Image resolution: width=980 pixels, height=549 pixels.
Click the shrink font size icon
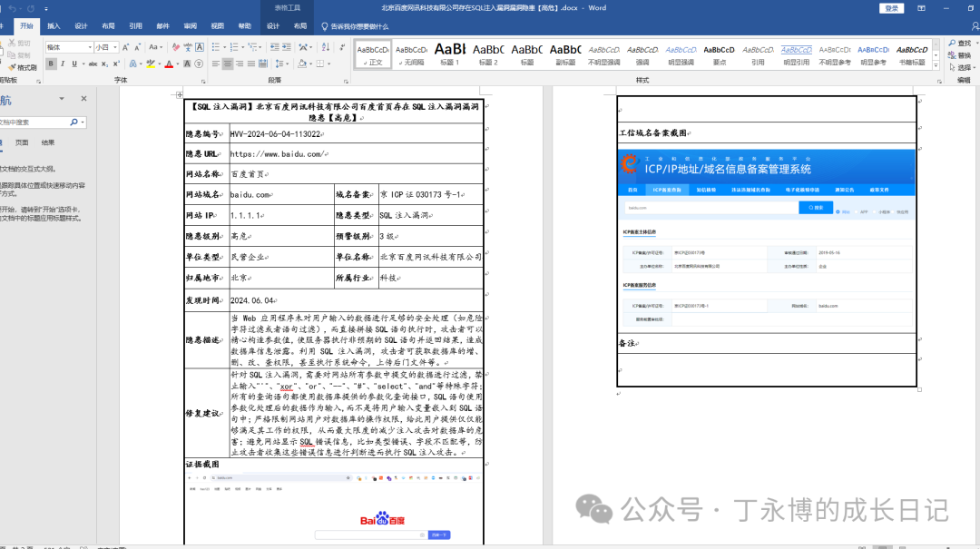pos(138,47)
